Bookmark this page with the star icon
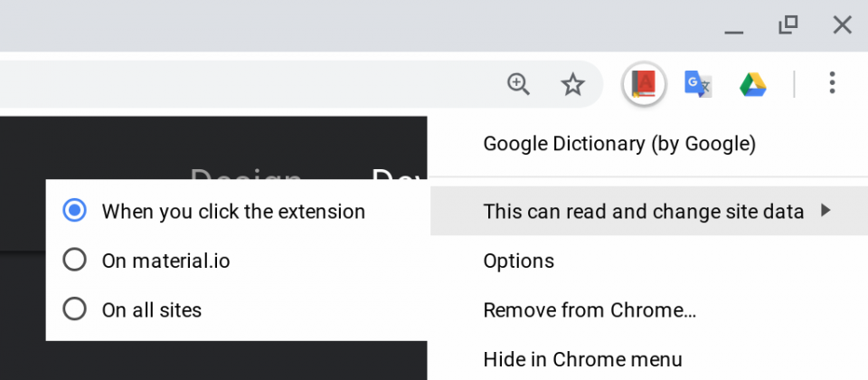Image resolution: width=868 pixels, height=380 pixels. 572,85
